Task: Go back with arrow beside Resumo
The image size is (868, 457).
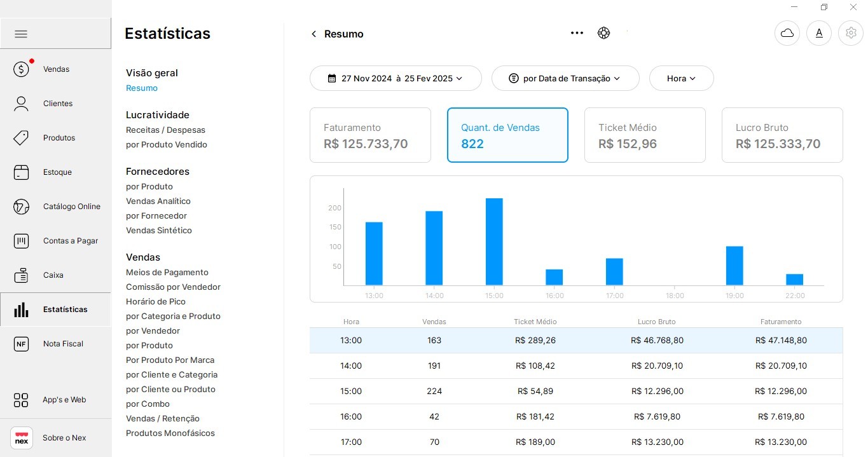Action: tap(313, 34)
